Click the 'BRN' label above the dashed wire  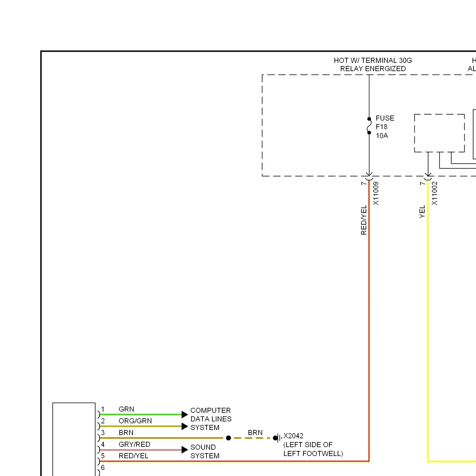pyautogui.click(x=255, y=433)
